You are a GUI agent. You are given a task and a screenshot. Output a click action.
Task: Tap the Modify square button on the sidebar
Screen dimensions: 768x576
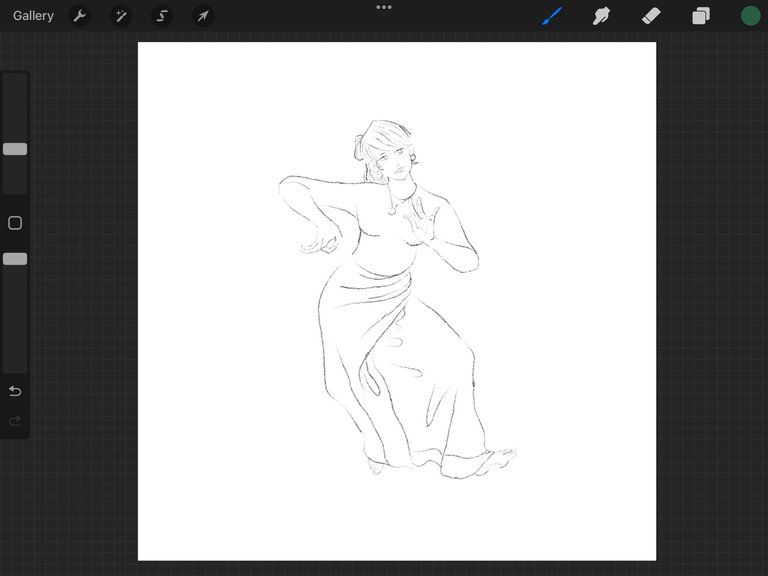point(15,223)
